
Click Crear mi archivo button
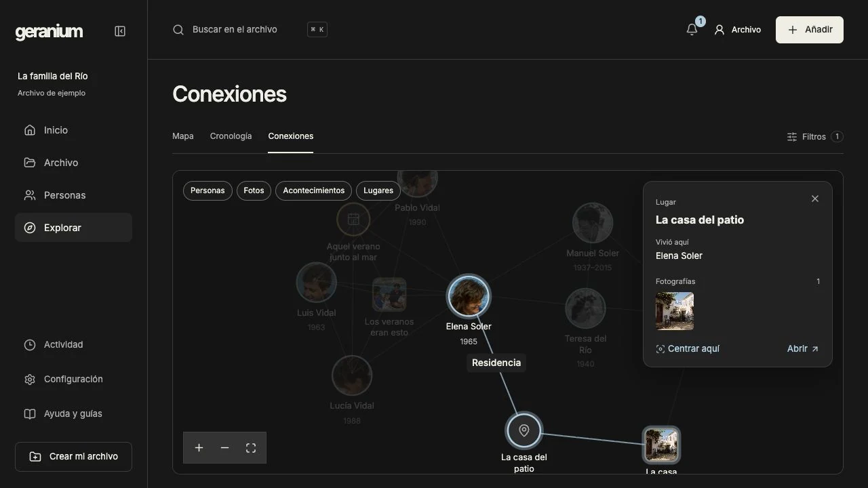tap(73, 457)
